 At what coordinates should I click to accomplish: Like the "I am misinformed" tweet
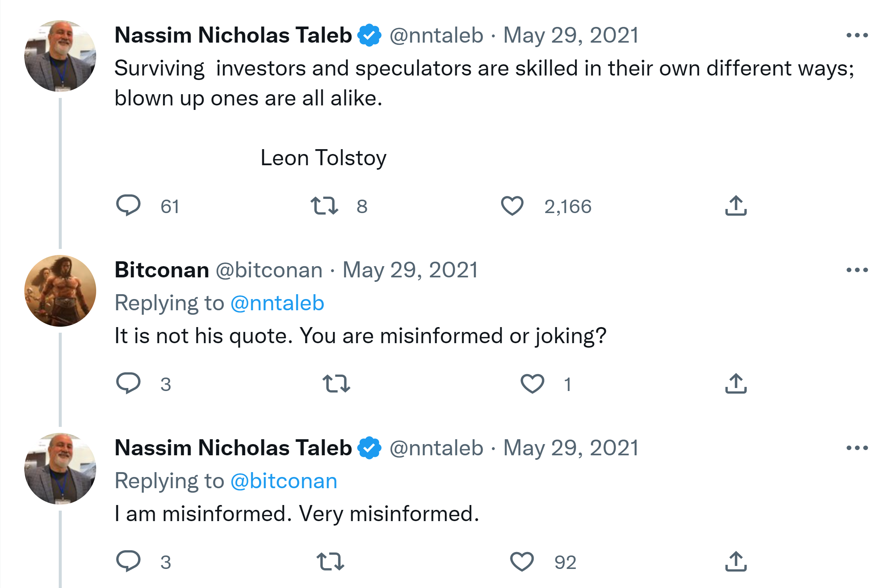click(x=522, y=561)
